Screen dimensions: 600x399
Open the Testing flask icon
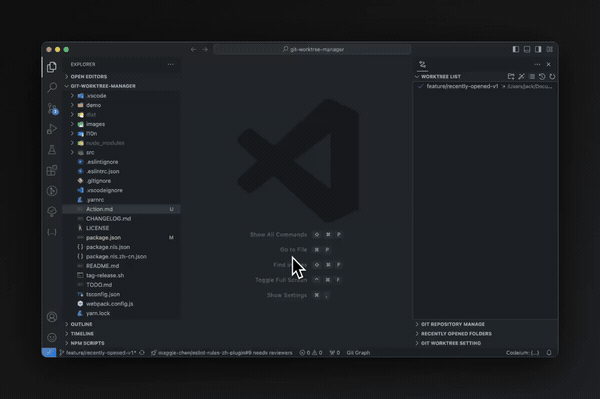(52, 150)
